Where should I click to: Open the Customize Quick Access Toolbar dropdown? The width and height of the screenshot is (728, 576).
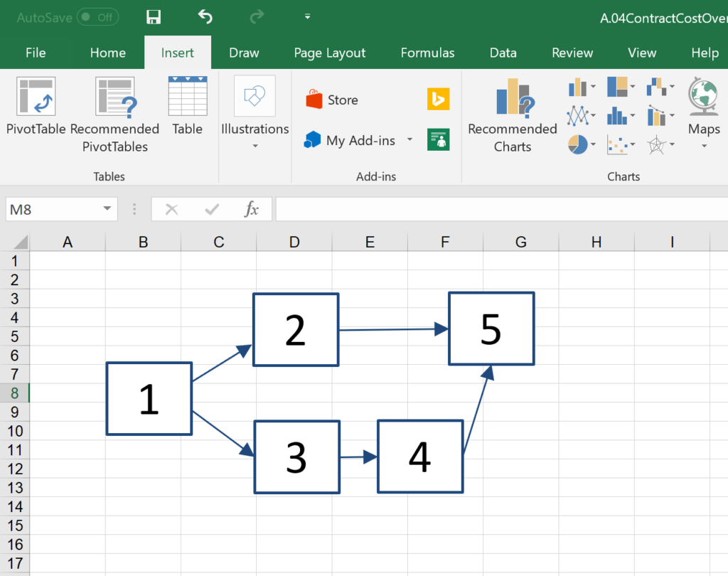tap(307, 17)
